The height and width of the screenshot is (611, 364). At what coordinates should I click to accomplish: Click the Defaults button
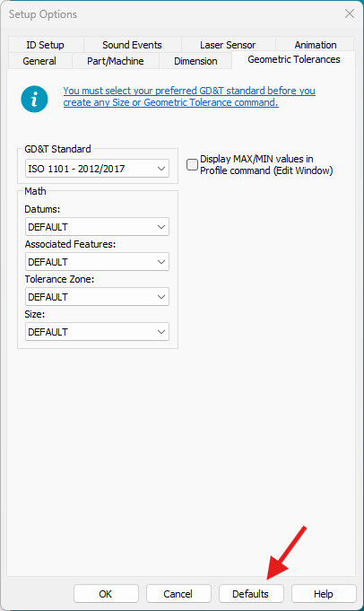[251, 593]
